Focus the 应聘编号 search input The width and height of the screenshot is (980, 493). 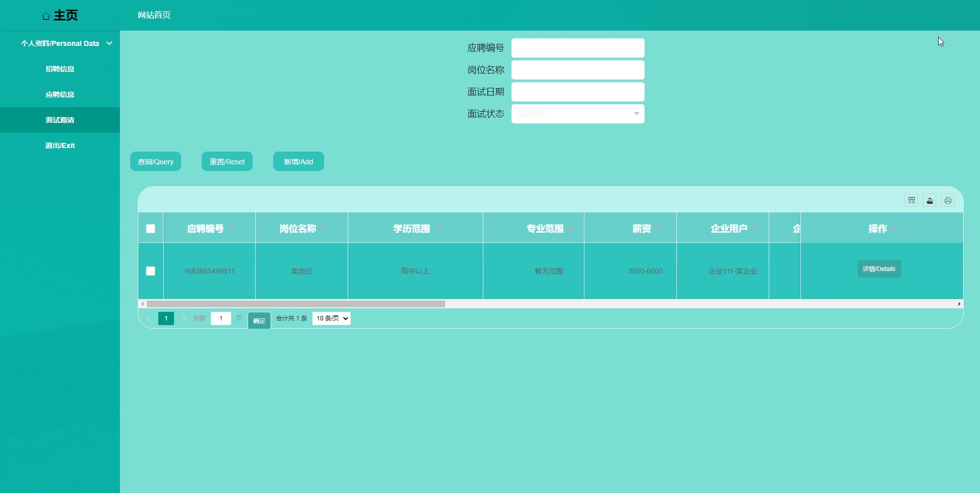(578, 48)
